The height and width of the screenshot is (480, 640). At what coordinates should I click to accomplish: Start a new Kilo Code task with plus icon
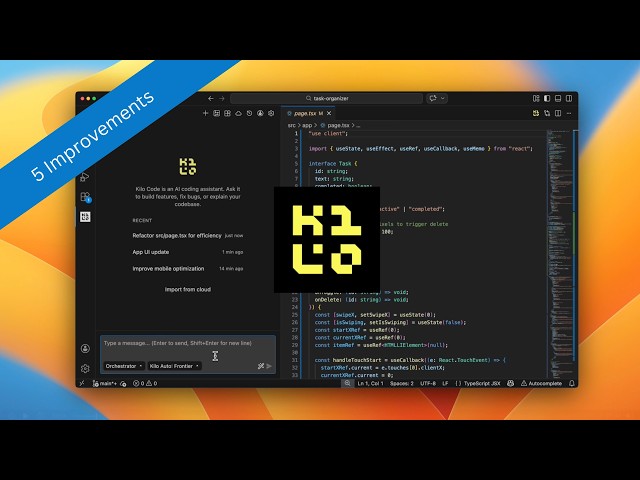point(205,113)
